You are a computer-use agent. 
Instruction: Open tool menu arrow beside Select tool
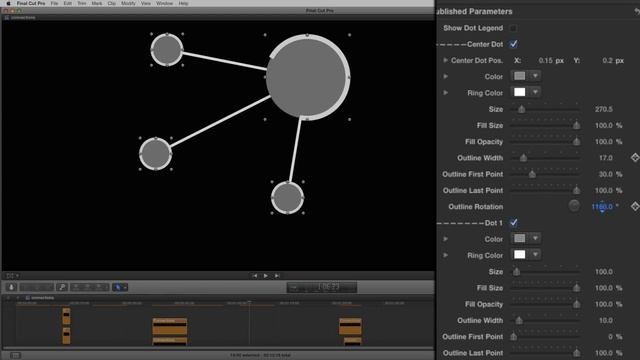(125, 287)
